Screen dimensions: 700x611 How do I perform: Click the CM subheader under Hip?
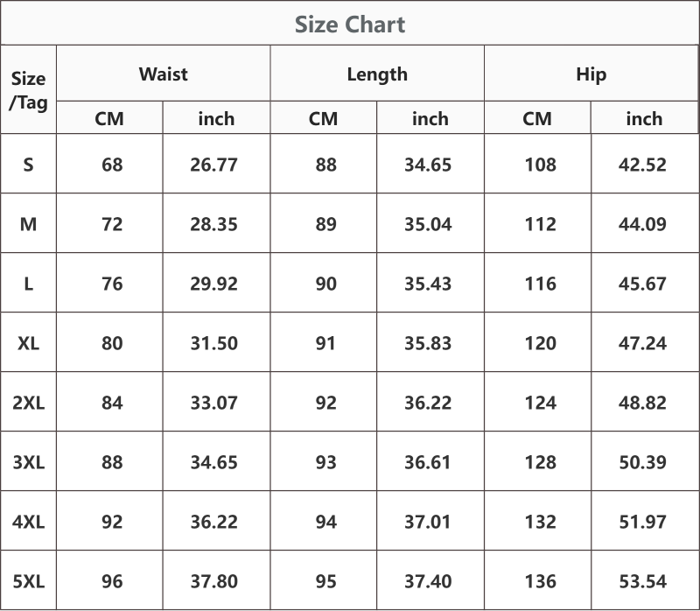click(537, 119)
